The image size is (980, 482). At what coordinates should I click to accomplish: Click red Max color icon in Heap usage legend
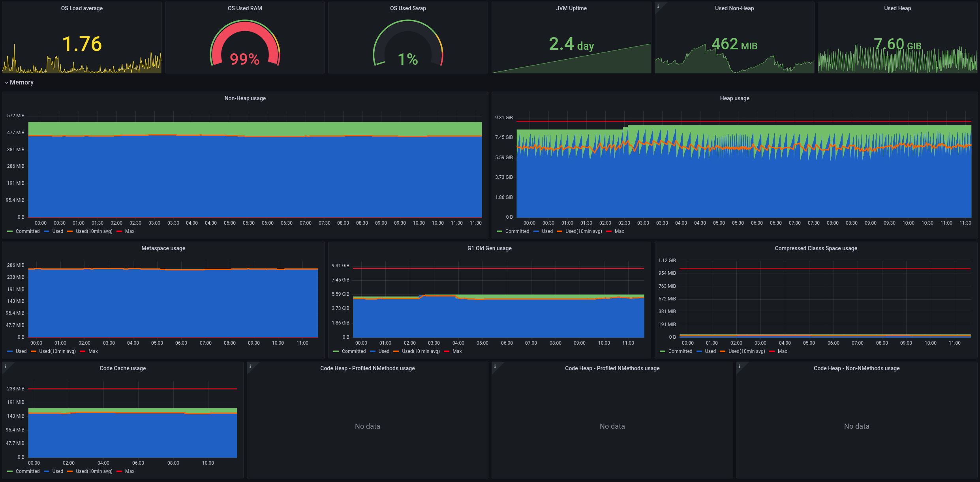tap(609, 231)
